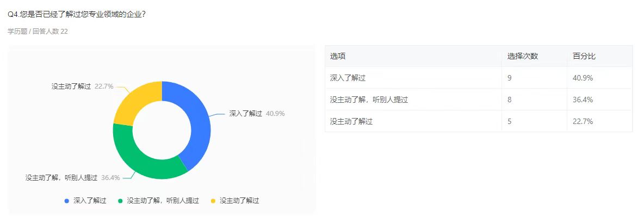Click the 22.7% callout label beside the donut

[x=104, y=86]
